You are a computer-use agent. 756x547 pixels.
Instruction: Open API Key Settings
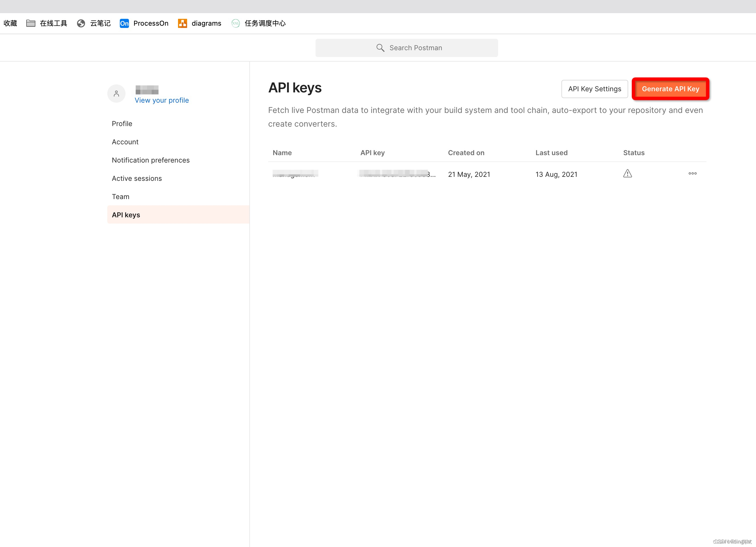pos(594,89)
